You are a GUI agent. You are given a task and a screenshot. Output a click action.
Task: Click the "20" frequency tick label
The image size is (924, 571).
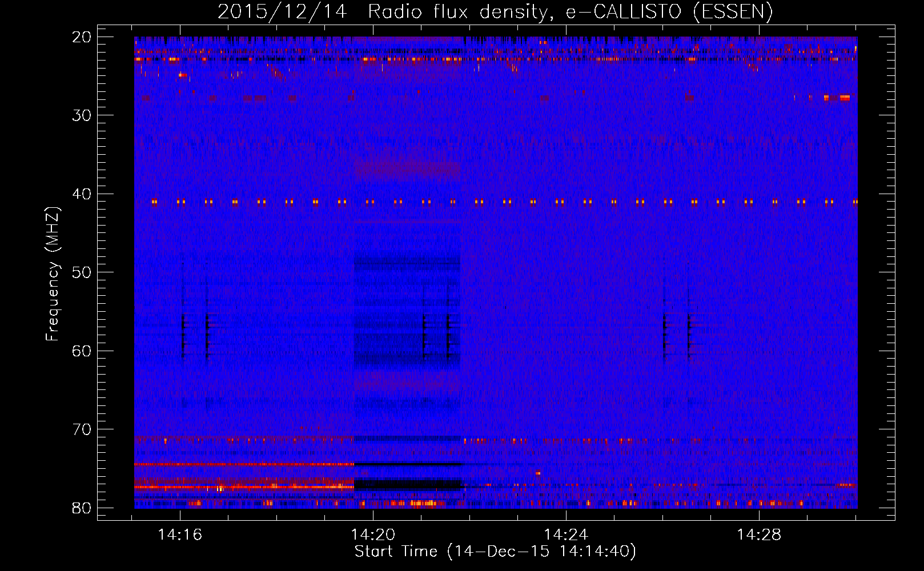coord(82,37)
